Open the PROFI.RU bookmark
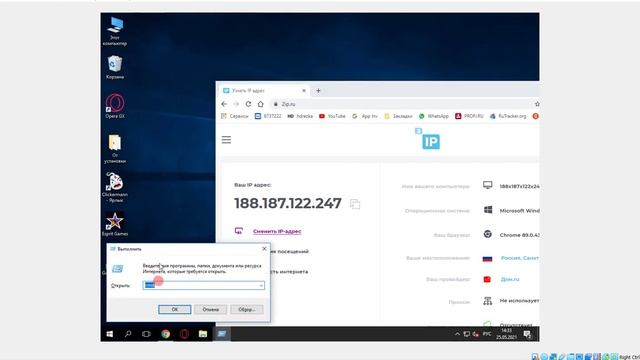Image resolution: width=640 pixels, height=360 pixels. [x=469, y=116]
